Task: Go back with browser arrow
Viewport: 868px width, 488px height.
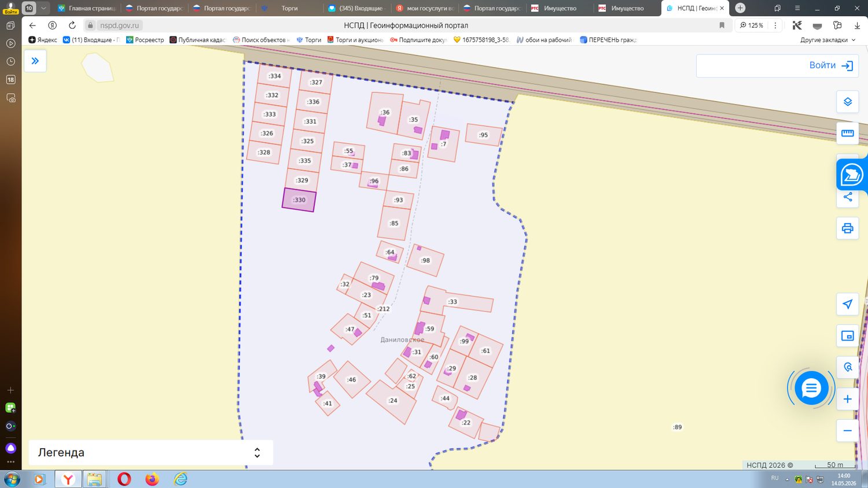Action: [32, 25]
